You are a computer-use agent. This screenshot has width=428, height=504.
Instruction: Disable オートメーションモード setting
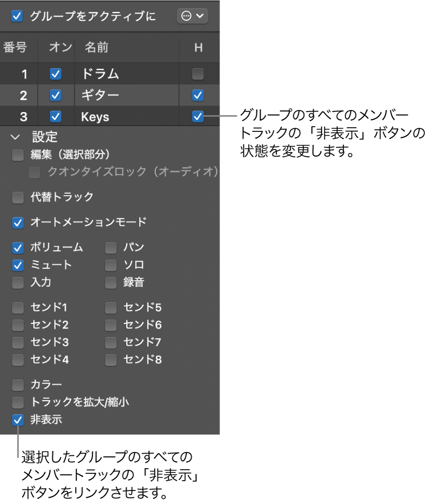tap(17, 220)
